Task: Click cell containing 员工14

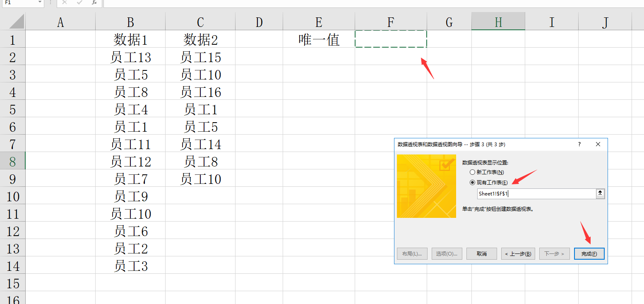Action: click(200, 144)
